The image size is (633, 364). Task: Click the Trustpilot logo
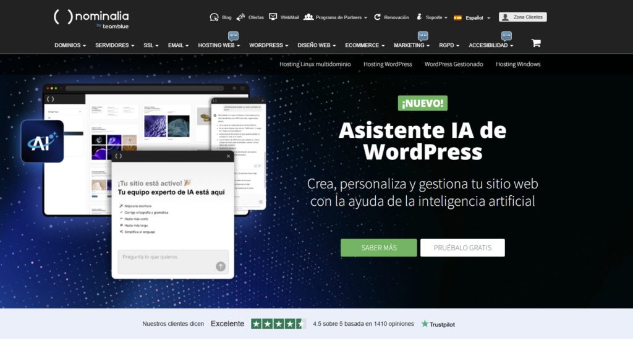click(x=438, y=324)
